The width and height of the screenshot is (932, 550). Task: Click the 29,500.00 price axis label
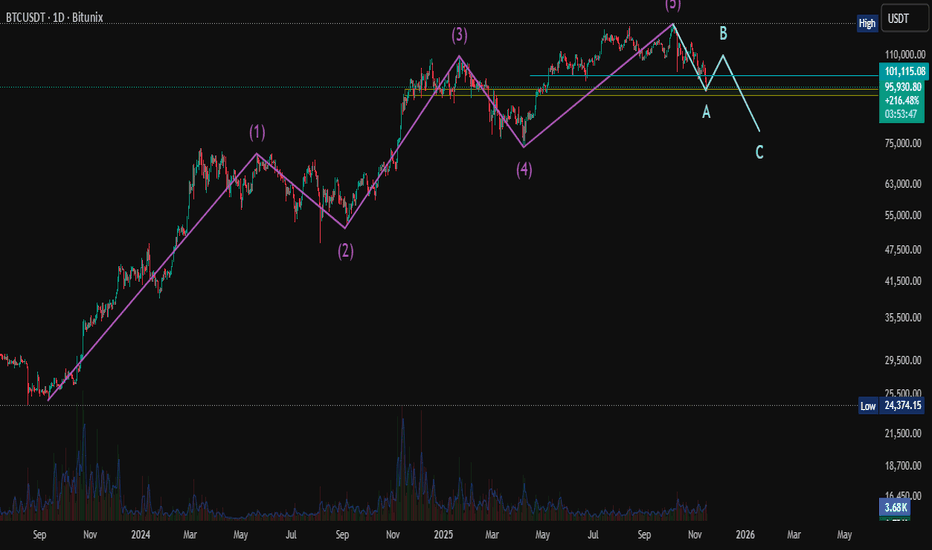(903, 360)
